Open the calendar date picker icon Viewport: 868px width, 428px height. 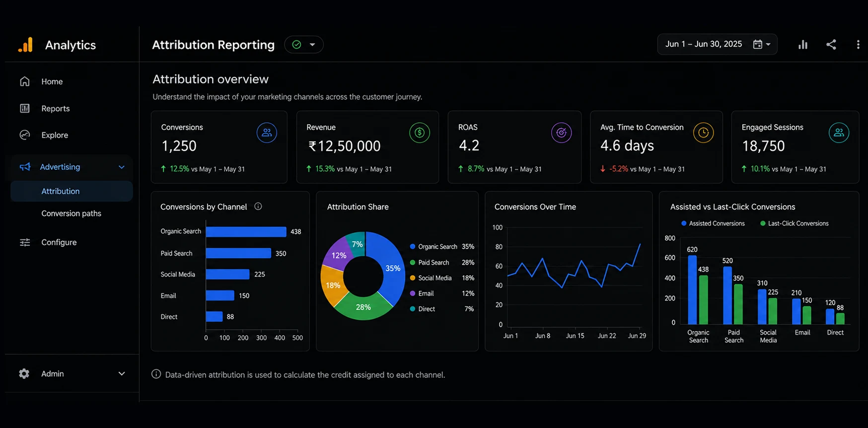click(757, 44)
